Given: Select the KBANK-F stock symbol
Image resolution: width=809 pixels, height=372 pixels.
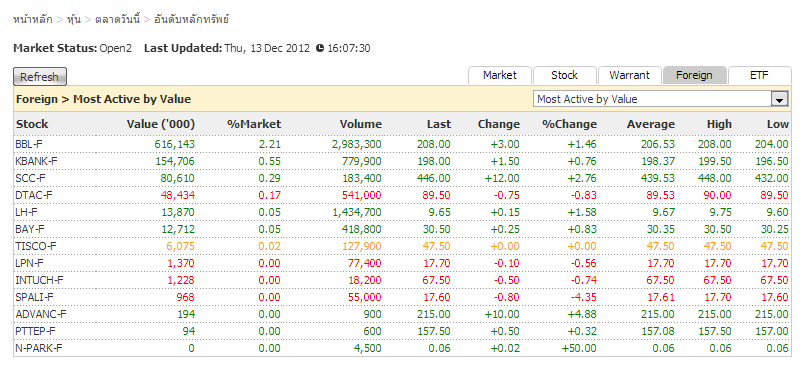Looking at the screenshot, I should pyautogui.click(x=36, y=161).
